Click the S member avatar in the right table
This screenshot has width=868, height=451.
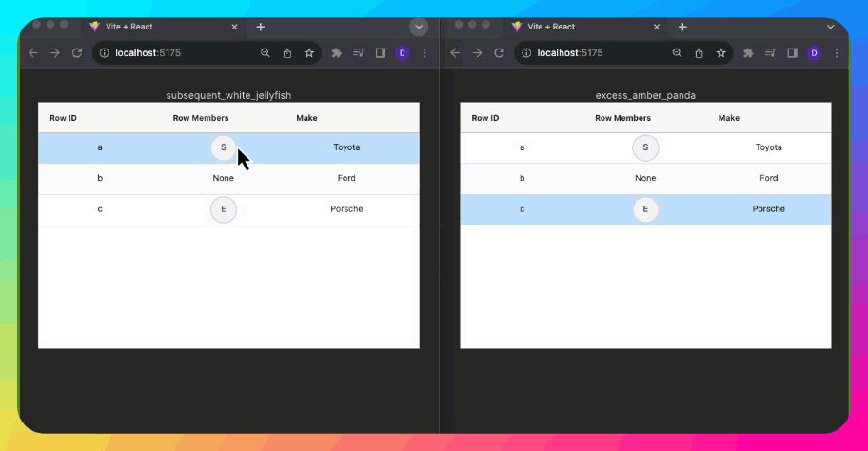tap(645, 147)
